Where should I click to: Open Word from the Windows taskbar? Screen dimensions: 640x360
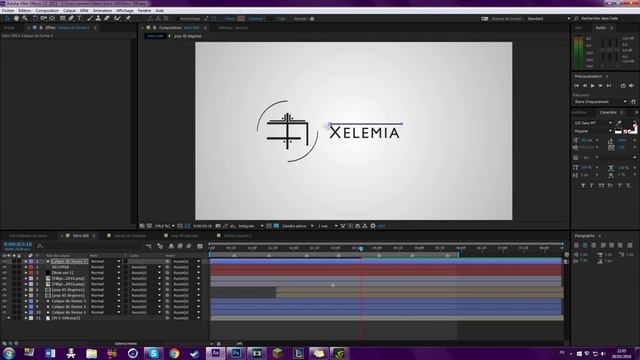point(50,353)
